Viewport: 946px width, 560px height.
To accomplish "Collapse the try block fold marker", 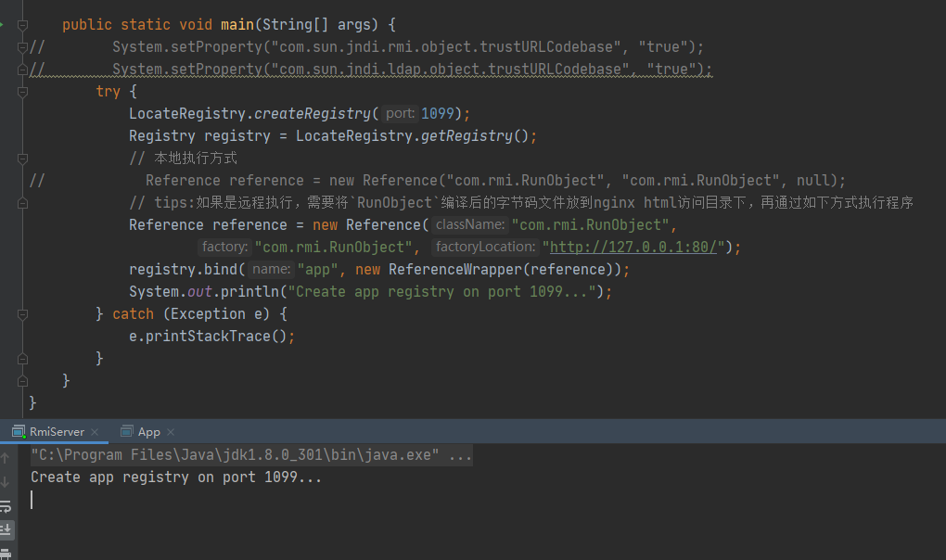I will (x=22, y=92).
